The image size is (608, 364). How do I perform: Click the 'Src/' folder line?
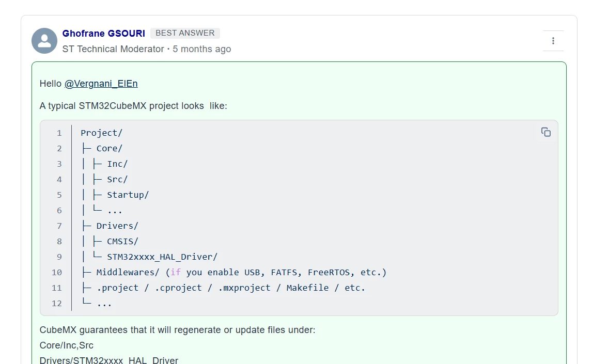click(x=105, y=180)
